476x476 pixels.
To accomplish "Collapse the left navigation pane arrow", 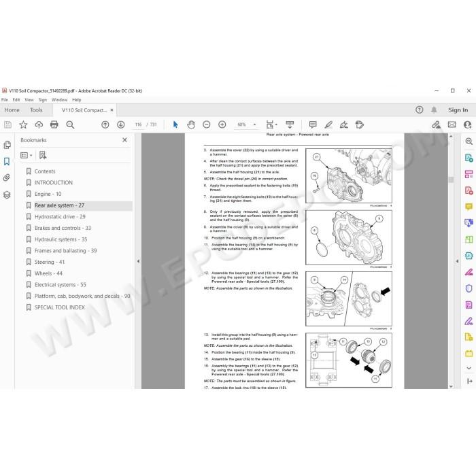I will click(x=138, y=261).
